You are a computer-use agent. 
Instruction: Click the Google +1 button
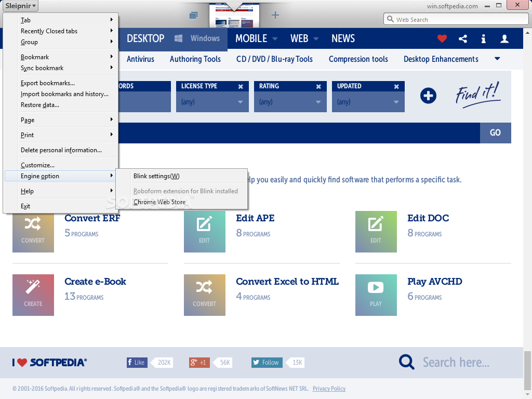pyautogui.click(x=199, y=362)
